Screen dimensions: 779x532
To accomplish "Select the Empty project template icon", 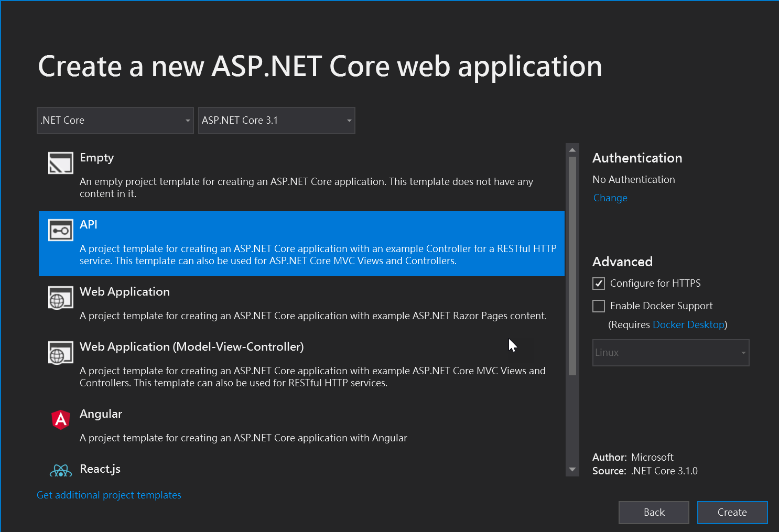I will click(60, 162).
